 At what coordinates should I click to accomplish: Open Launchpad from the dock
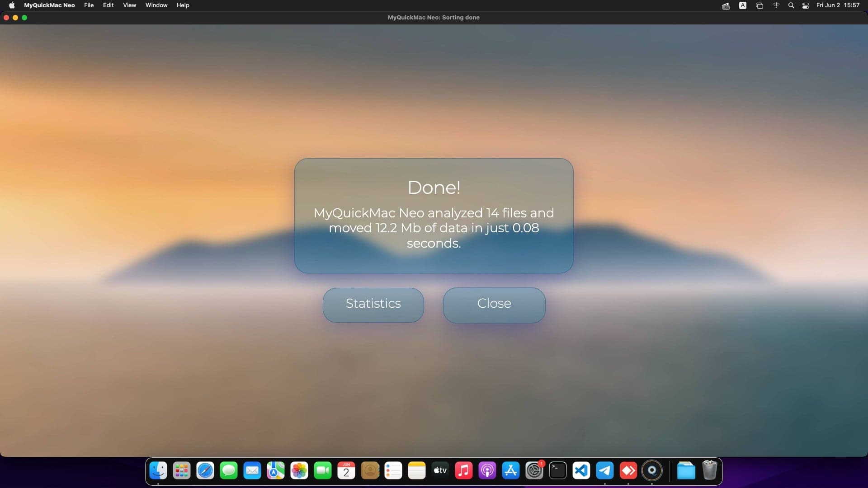point(182,471)
